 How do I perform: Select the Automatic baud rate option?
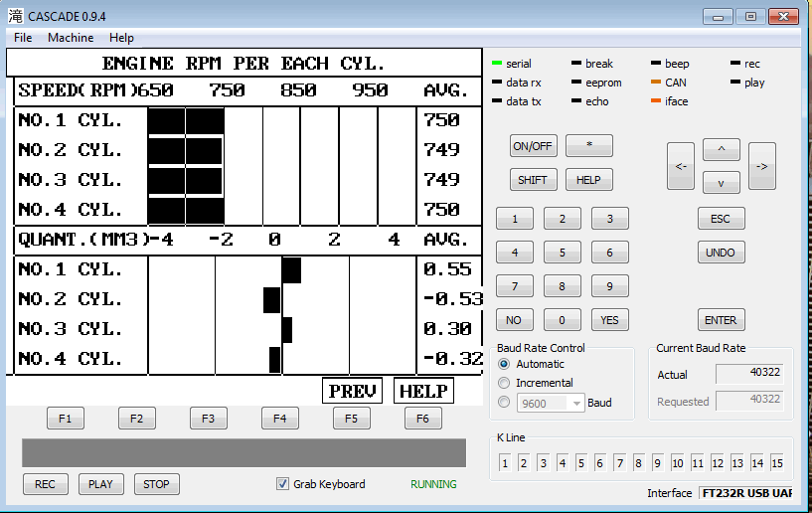tap(505, 365)
